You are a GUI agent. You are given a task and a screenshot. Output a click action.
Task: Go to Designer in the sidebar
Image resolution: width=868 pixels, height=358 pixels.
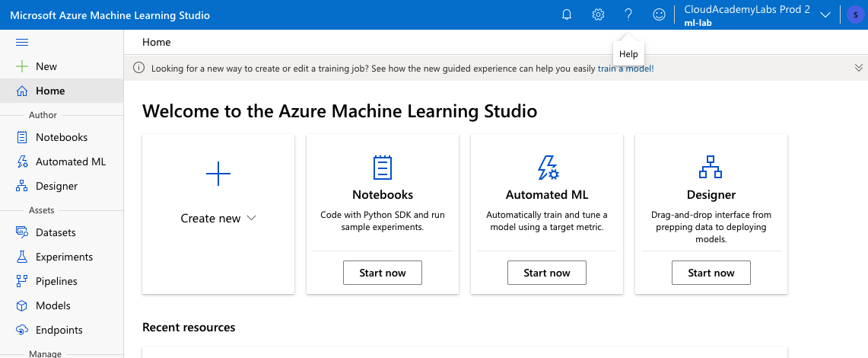[x=56, y=186]
